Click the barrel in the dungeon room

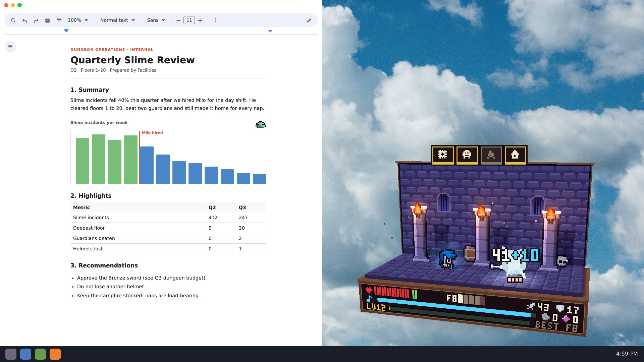coord(470,253)
